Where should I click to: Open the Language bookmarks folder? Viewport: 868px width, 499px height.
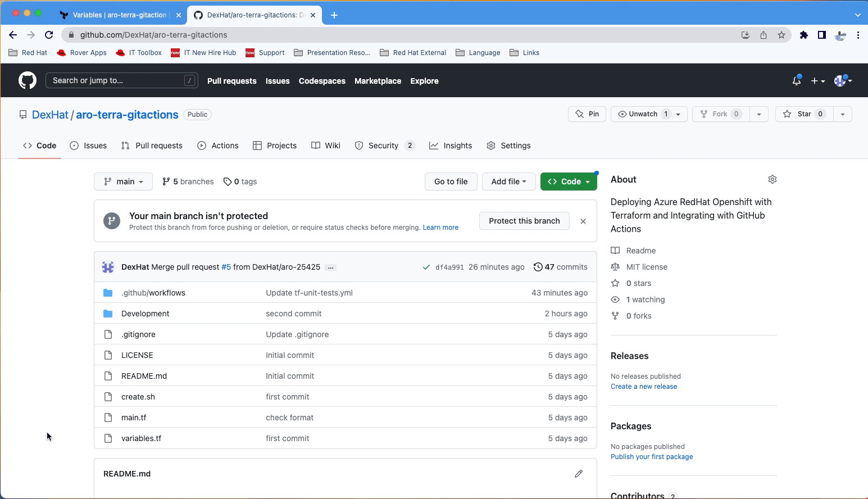tap(478, 53)
